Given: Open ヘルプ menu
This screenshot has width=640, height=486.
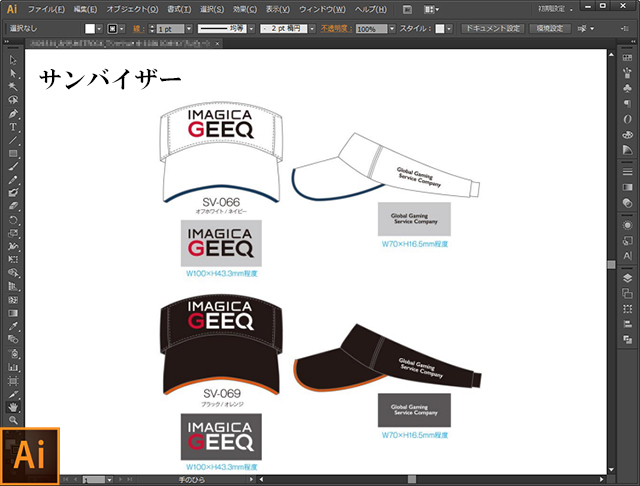Looking at the screenshot, I should [x=371, y=9].
